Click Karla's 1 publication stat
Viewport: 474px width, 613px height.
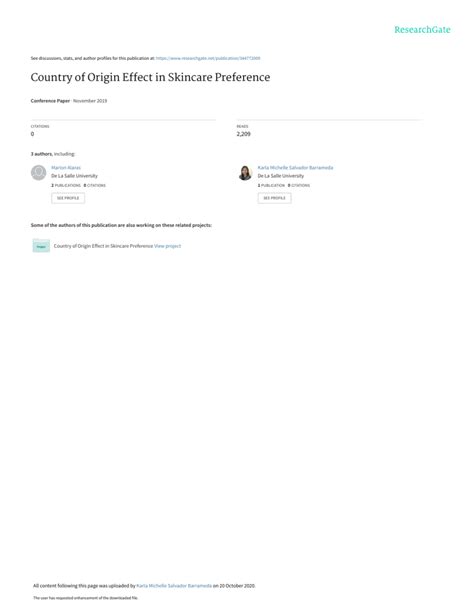point(271,185)
